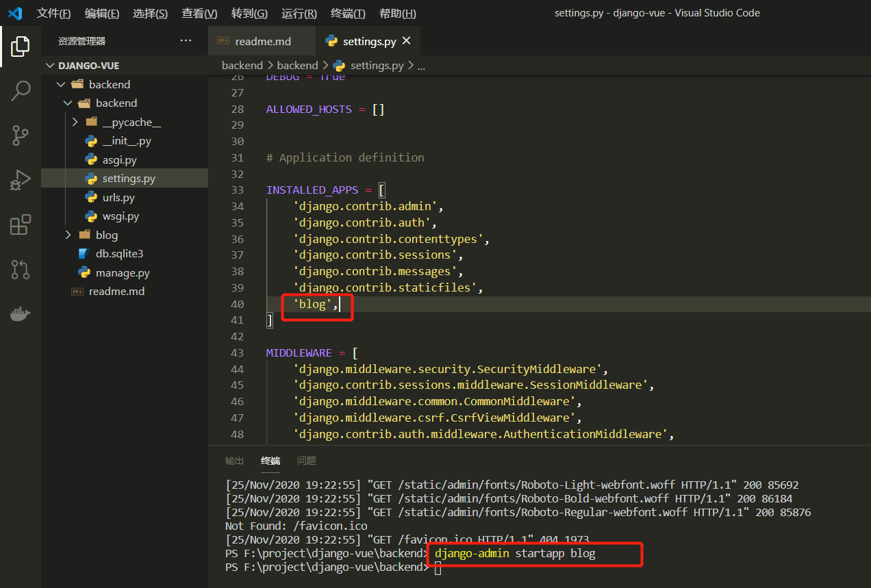This screenshot has width=871, height=588.
Task: Click Roboto-Bold-webfont.woff log line in terminal
Action: tap(509, 499)
